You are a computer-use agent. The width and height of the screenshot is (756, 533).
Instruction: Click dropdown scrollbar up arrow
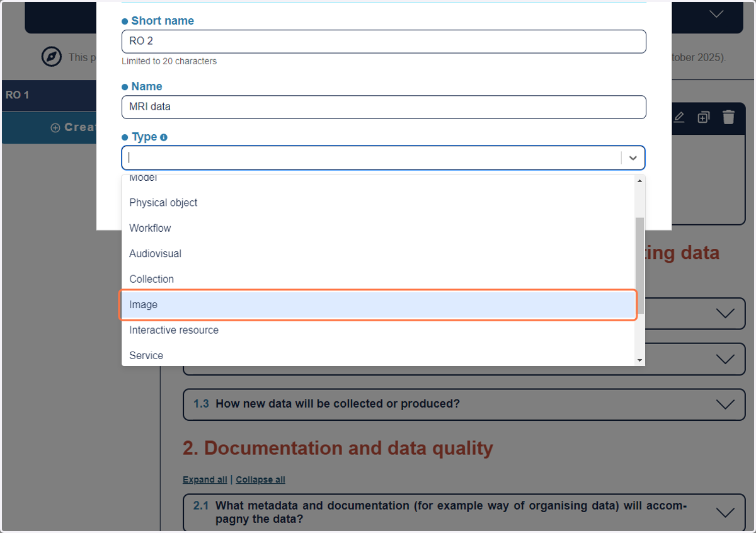(x=640, y=181)
